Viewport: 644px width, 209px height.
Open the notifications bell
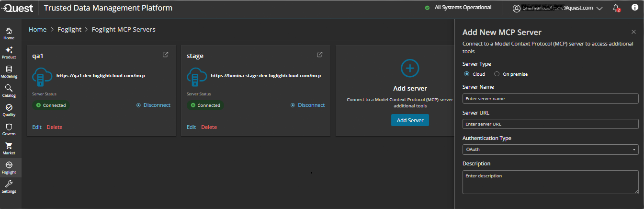pos(616,8)
